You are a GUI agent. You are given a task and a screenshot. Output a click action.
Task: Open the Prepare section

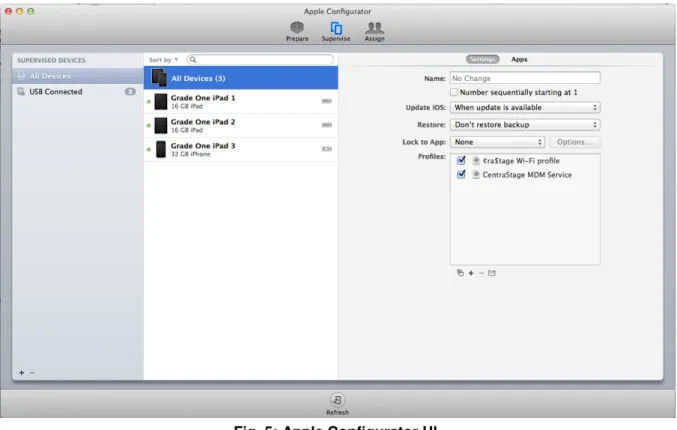[x=297, y=32]
